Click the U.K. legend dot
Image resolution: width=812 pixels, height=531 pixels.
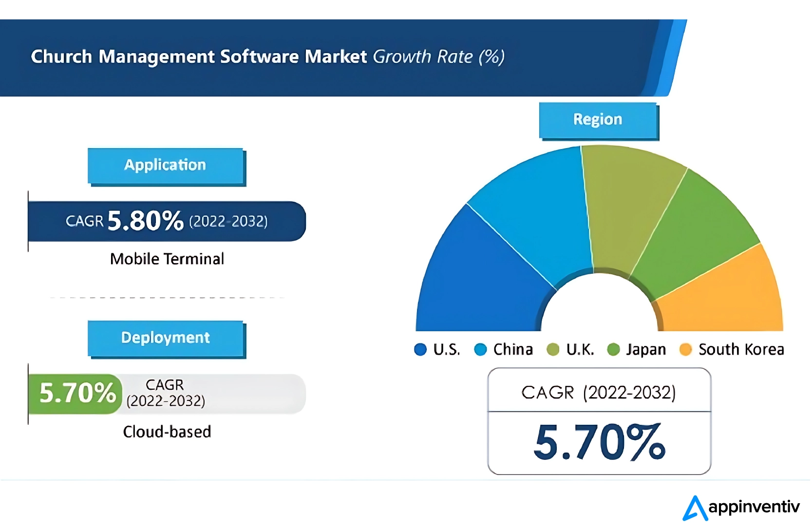coord(553,349)
